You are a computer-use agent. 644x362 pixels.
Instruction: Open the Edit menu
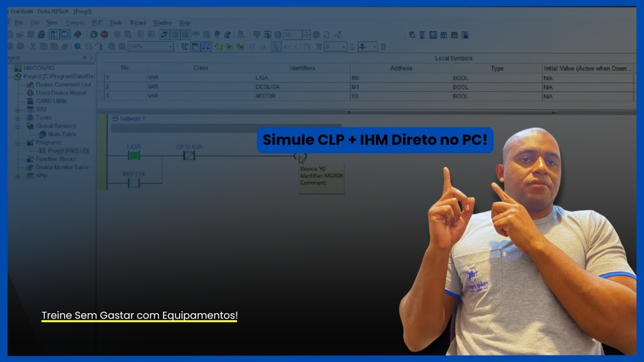35,23
